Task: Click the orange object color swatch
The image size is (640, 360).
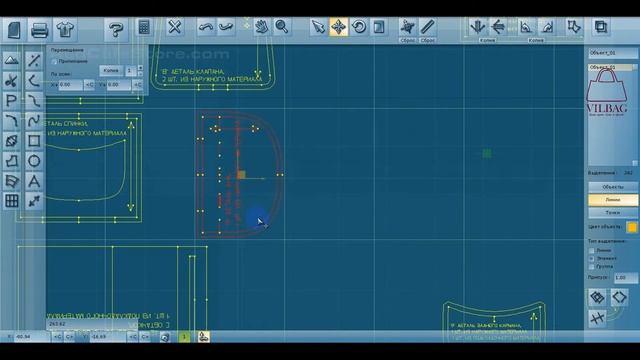Action: (x=631, y=227)
